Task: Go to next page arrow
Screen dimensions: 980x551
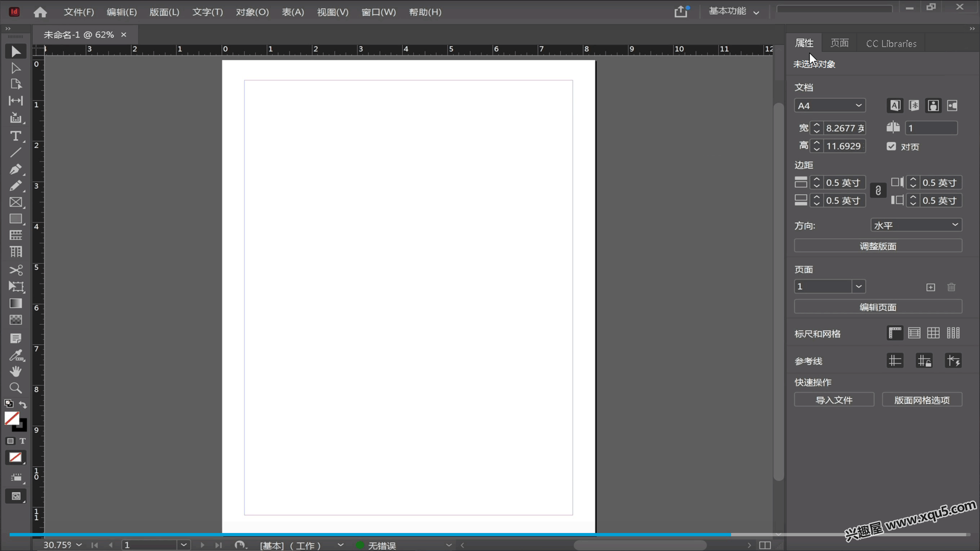Action: (x=202, y=545)
